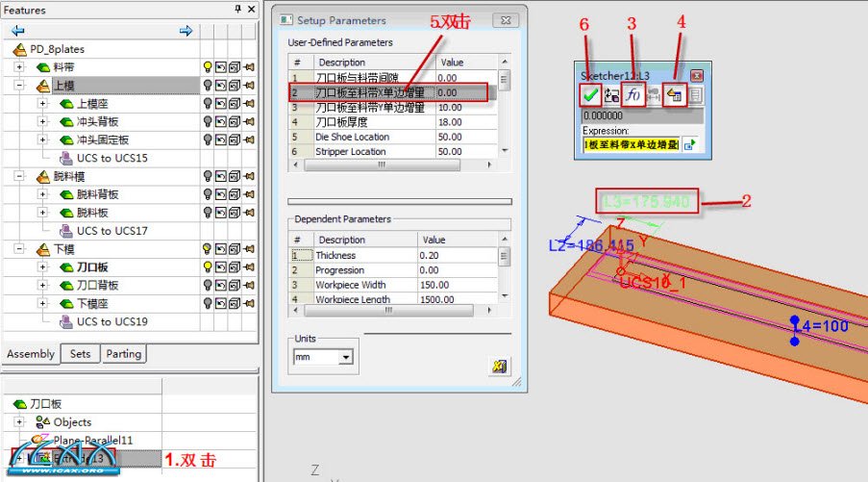Toggle light bulb visibility for 料带
The height and width of the screenshot is (482, 868).
pyautogui.click(x=208, y=67)
